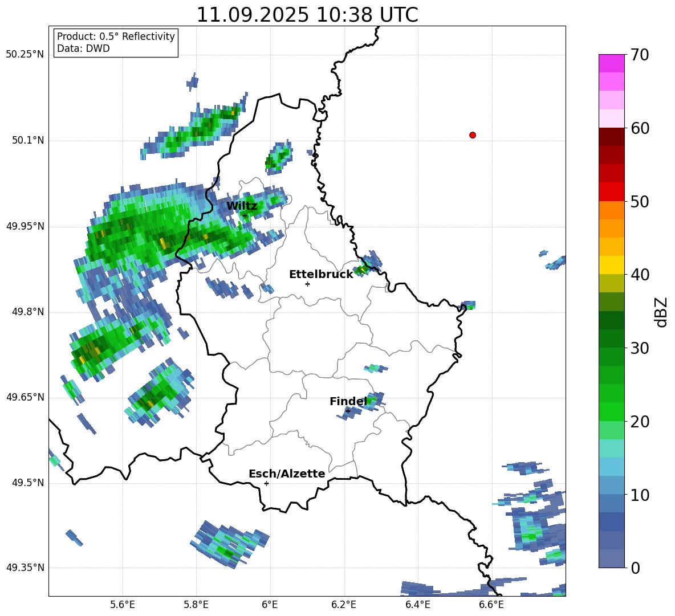The width and height of the screenshot is (675, 616).
Task: Click the Wiltz city label
Action: click(242, 206)
